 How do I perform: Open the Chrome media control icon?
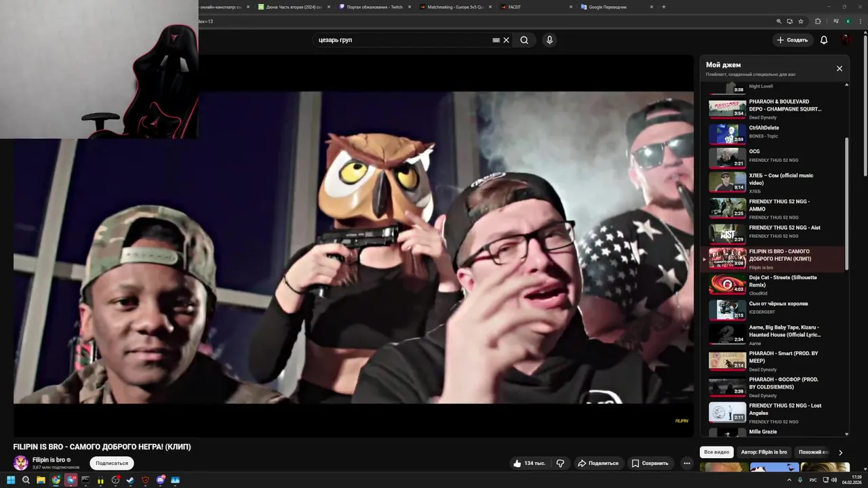(835, 21)
